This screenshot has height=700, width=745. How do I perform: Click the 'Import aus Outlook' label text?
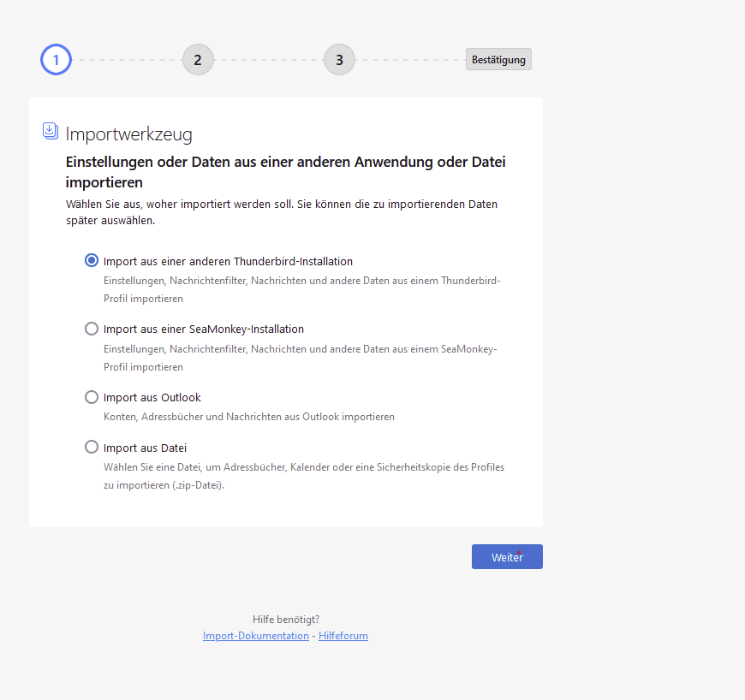(x=152, y=397)
